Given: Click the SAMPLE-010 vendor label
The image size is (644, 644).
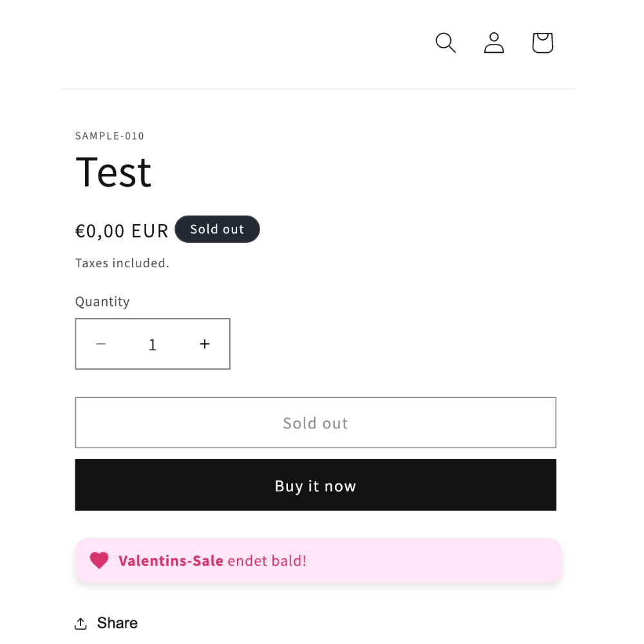Looking at the screenshot, I should click(109, 136).
